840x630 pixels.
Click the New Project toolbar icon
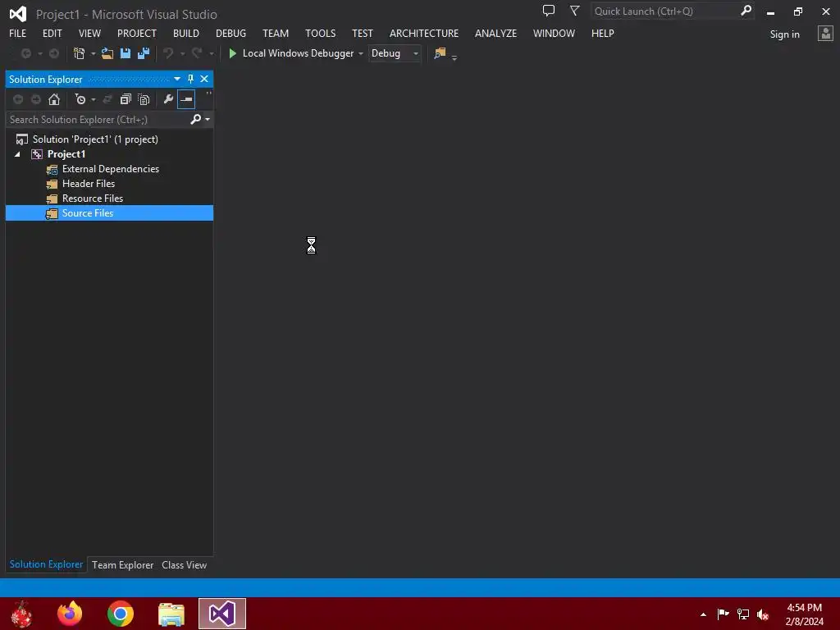(80, 53)
